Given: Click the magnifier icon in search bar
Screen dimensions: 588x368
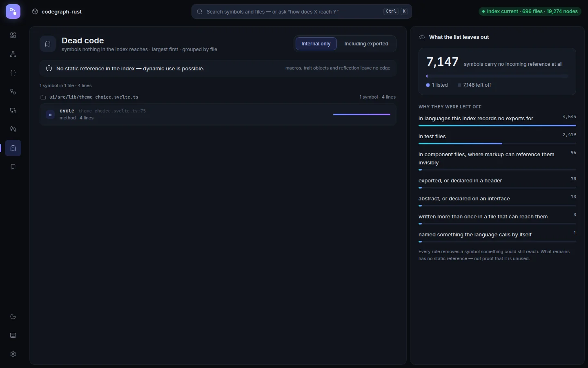Looking at the screenshot, I should coord(200,11).
